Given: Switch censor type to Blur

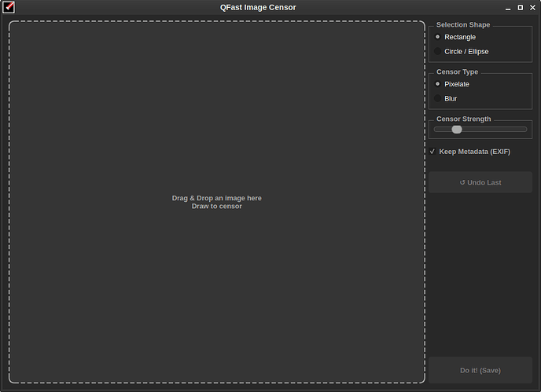Looking at the screenshot, I should 438,99.
